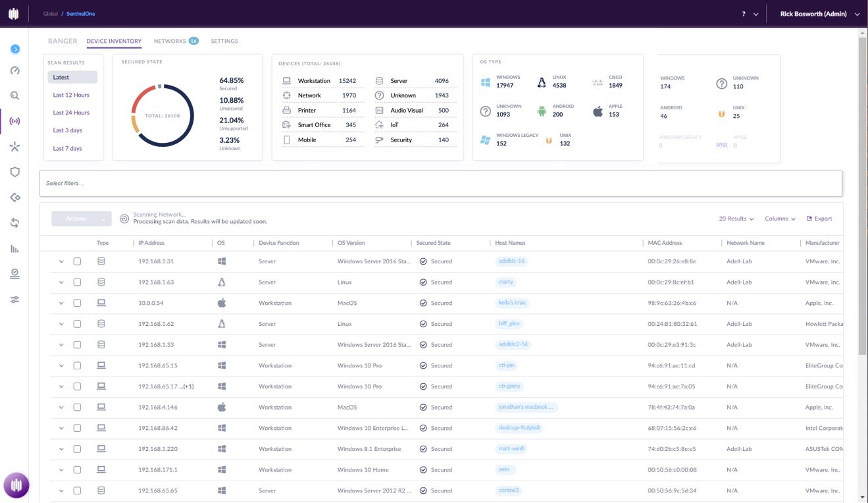
Task: Expand row details for 192.168.1.63
Action: pyautogui.click(x=61, y=282)
